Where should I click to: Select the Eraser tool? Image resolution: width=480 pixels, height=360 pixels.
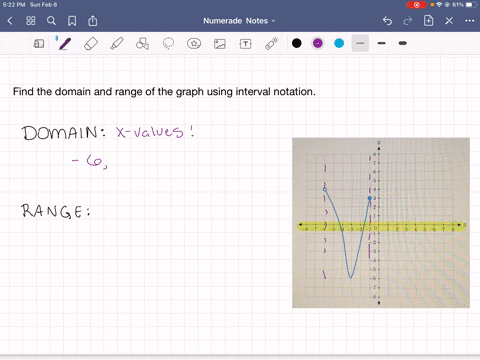point(91,44)
